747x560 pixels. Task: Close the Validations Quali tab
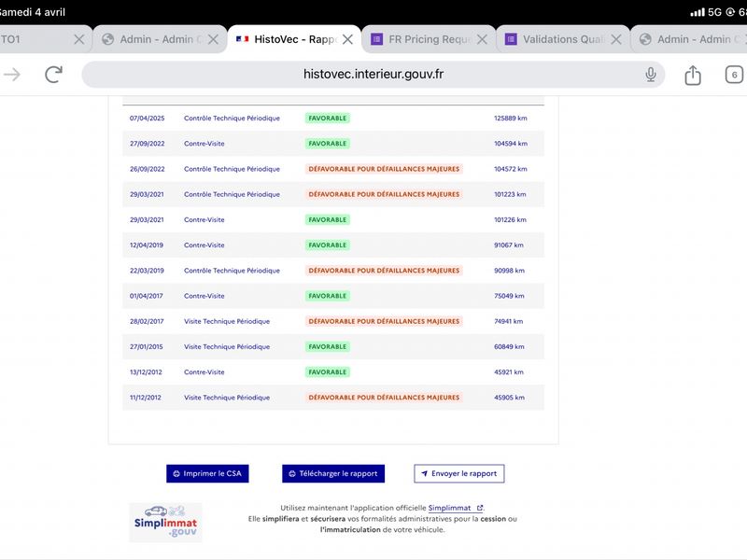[616, 39]
